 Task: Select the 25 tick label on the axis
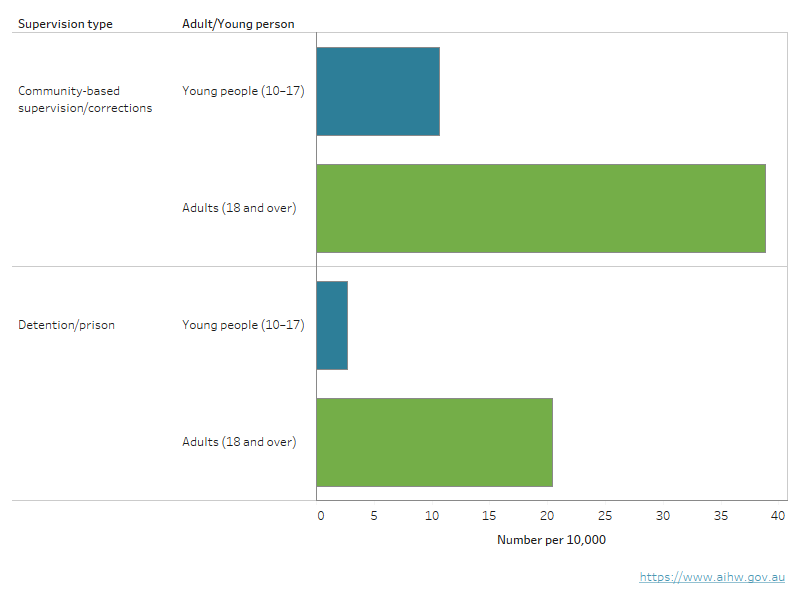[x=605, y=516]
